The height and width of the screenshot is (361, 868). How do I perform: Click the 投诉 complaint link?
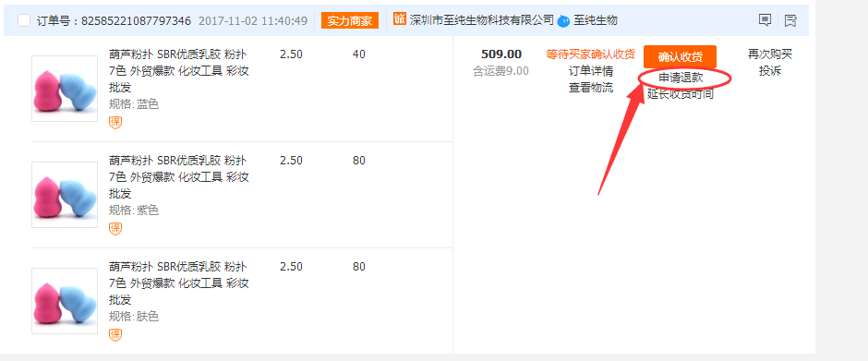pos(770,71)
